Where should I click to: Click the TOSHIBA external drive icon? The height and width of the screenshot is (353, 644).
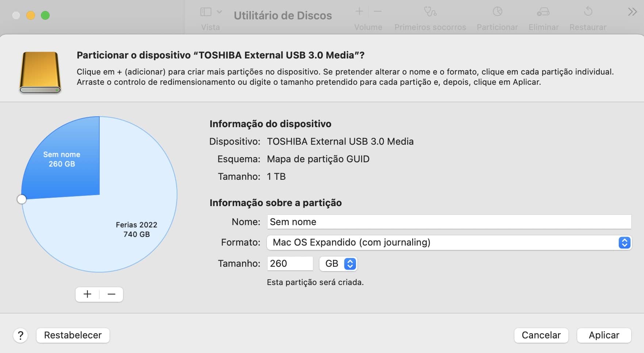(x=40, y=72)
